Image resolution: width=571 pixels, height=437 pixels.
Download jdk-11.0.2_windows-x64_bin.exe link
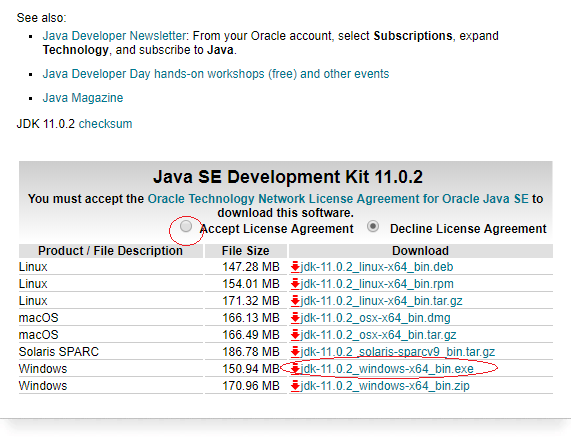click(387, 369)
